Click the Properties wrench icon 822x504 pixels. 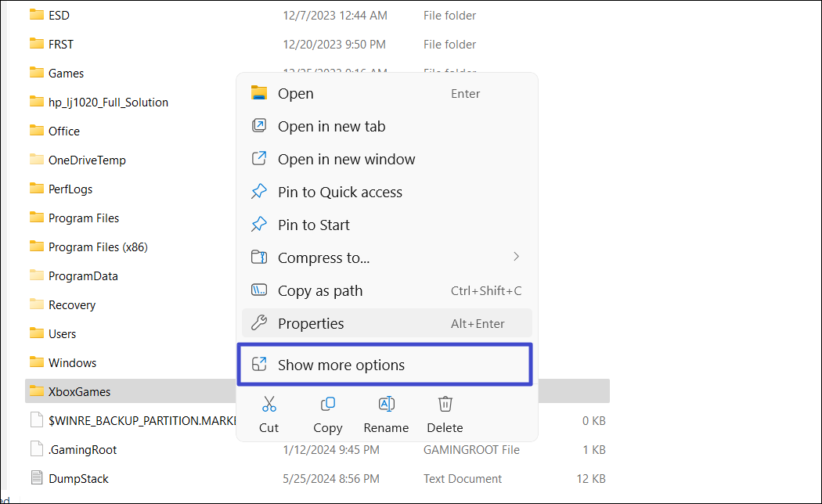click(259, 323)
